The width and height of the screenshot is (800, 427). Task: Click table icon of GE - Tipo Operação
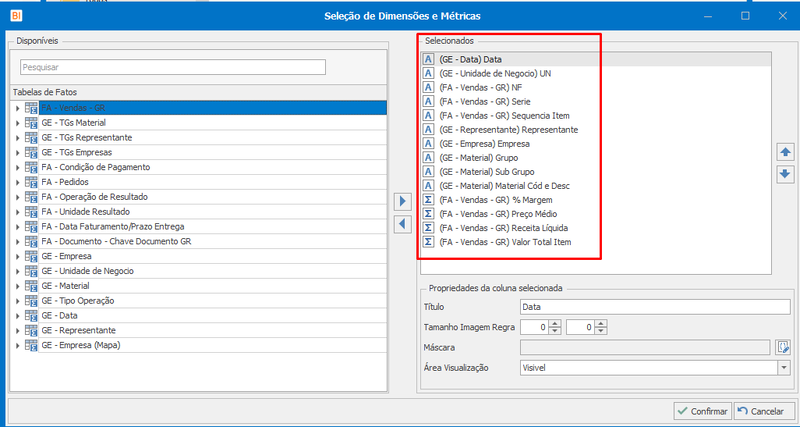pyautogui.click(x=31, y=301)
